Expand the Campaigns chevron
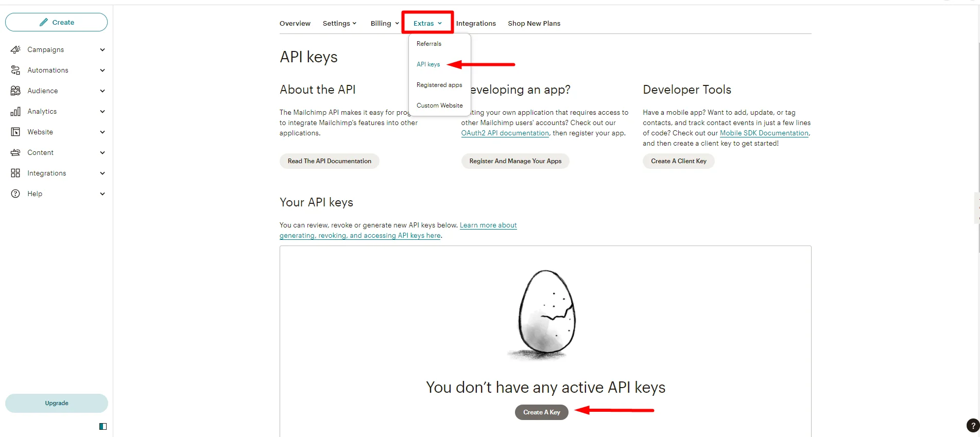 point(102,49)
